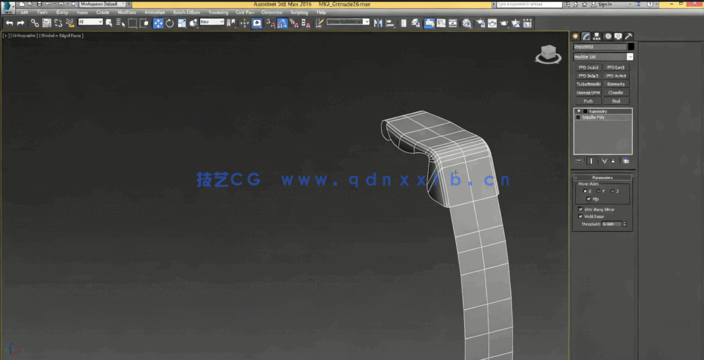Click the Use Pivot Point Center icon

(x=231, y=23)
